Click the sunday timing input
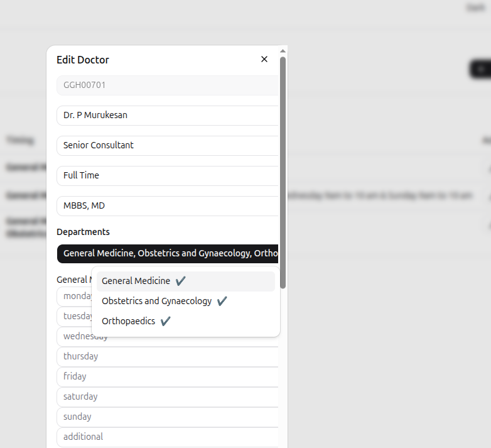 [x=168, y=417]
